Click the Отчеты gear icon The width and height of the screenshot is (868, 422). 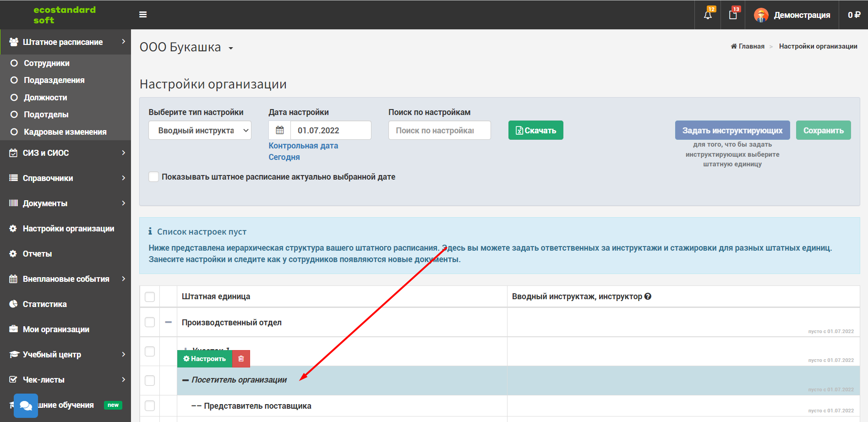(13, 253)
